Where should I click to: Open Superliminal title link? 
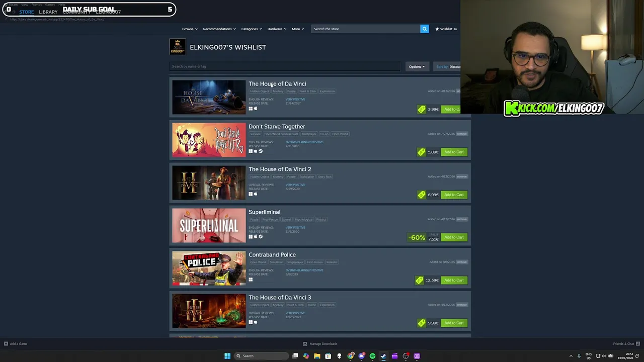pyautogui.click(x=265, y=212)
